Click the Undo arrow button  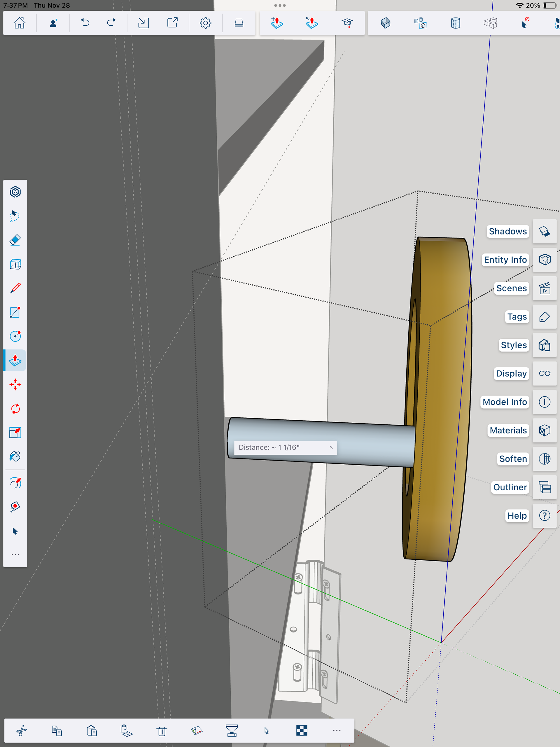coord(85,23)
